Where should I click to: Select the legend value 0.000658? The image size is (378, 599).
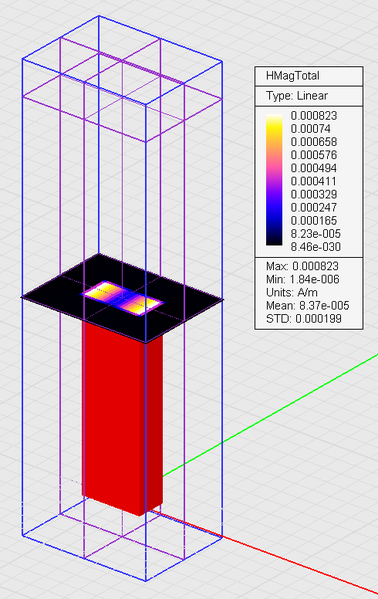click(314, 142)
